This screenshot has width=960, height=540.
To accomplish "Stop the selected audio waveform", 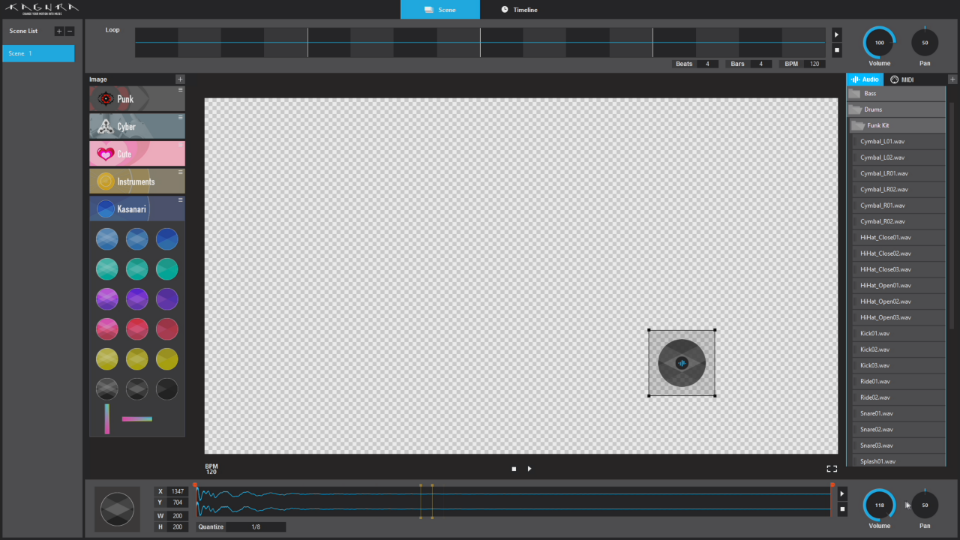I will 842,509.
